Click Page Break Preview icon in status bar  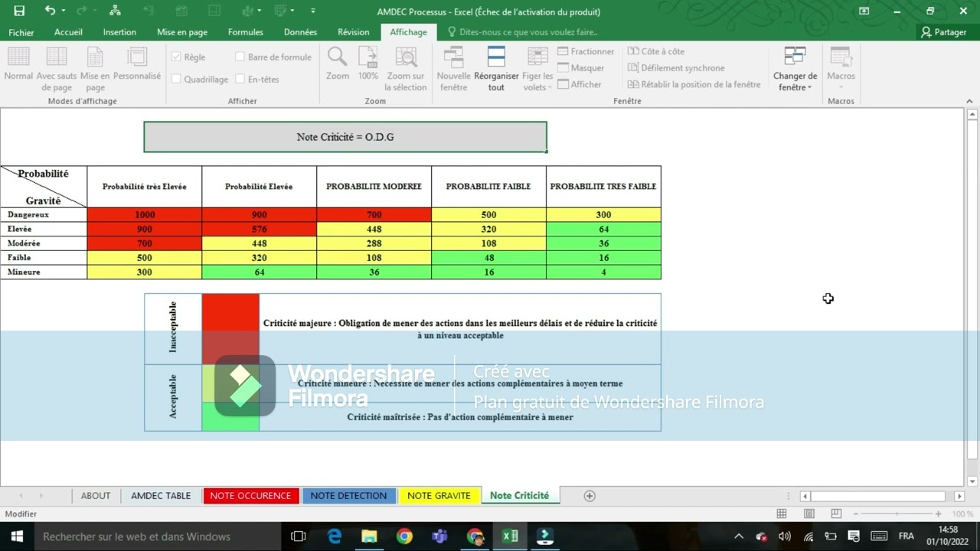836,514
